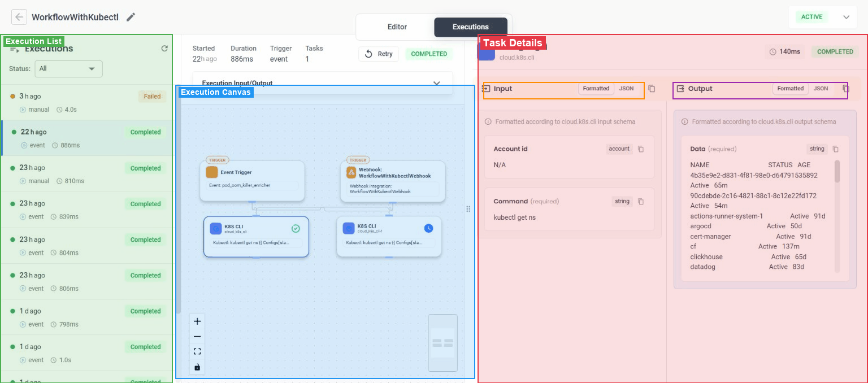Viewport: 868px width, 383px height.
Task: Zoom in on the execution canvas
Action: (197, 321)
